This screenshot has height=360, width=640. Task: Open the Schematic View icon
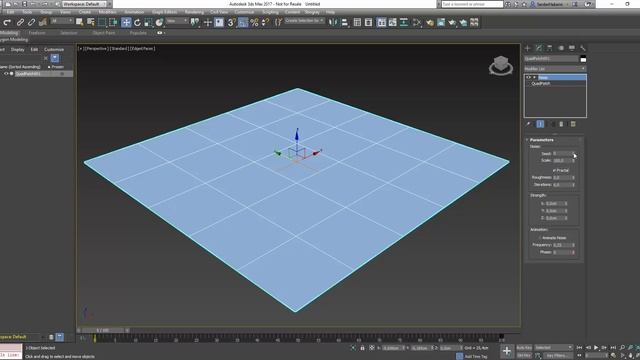(x=404, y=22)
